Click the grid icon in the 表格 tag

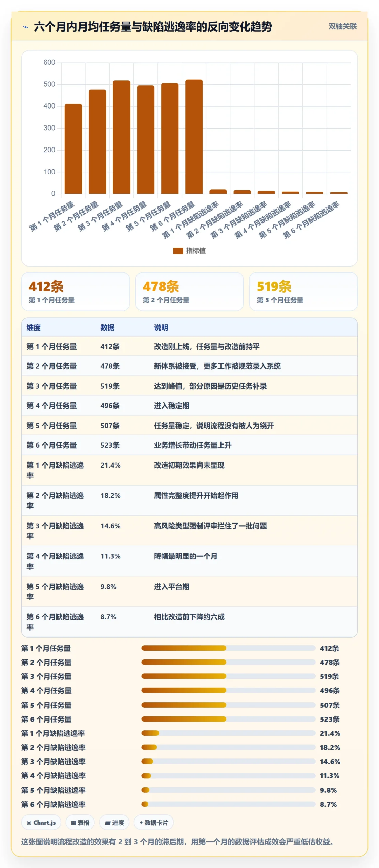(73, 823)
